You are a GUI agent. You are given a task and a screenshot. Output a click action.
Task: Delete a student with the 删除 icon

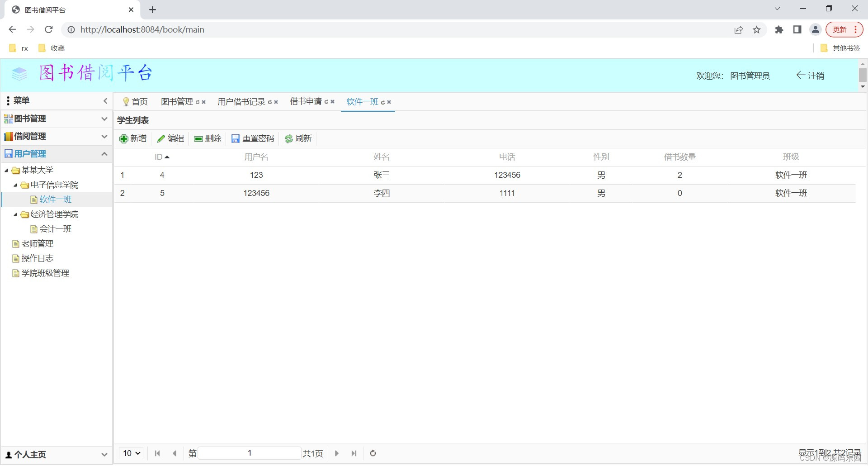pos(199,138)
